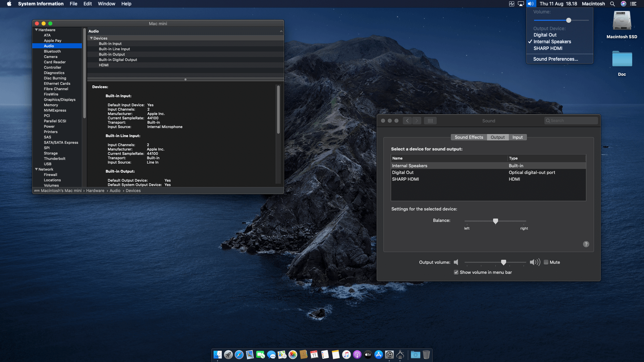Viewport: 644px width, 362px height.
Task: Launch Podcasts from the dock
Action: [357, 355]
